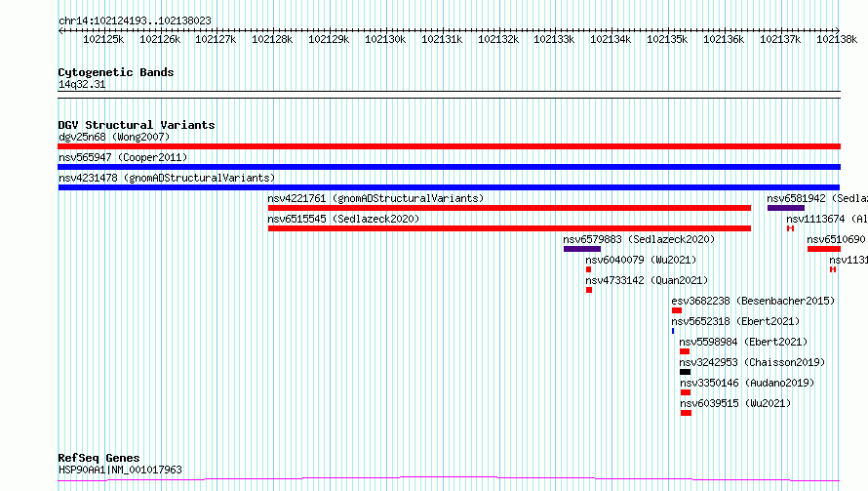Click the red nsv3350146 marker
This screenshot has width=868, height=491.
[x=686, y=392]
